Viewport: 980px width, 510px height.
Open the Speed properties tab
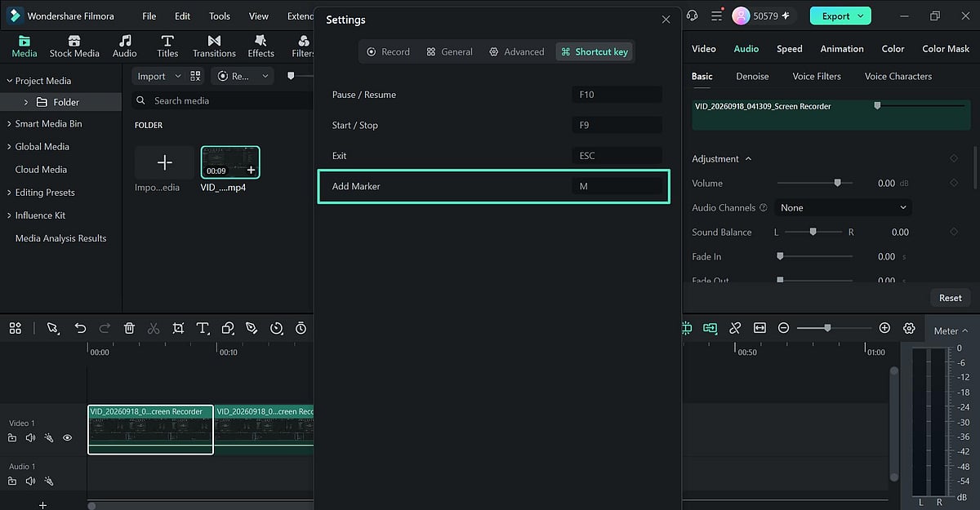coord(789,49)
